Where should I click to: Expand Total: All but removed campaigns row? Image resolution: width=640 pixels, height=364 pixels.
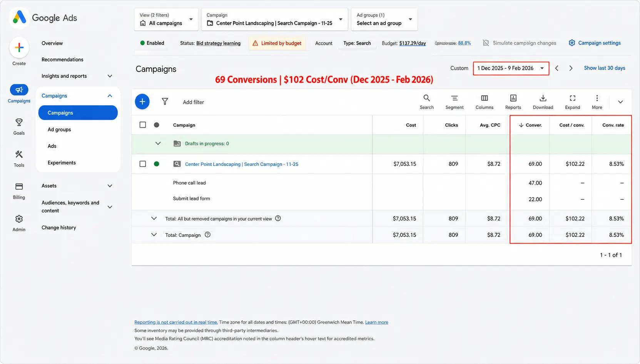click(x=154, y=218)
